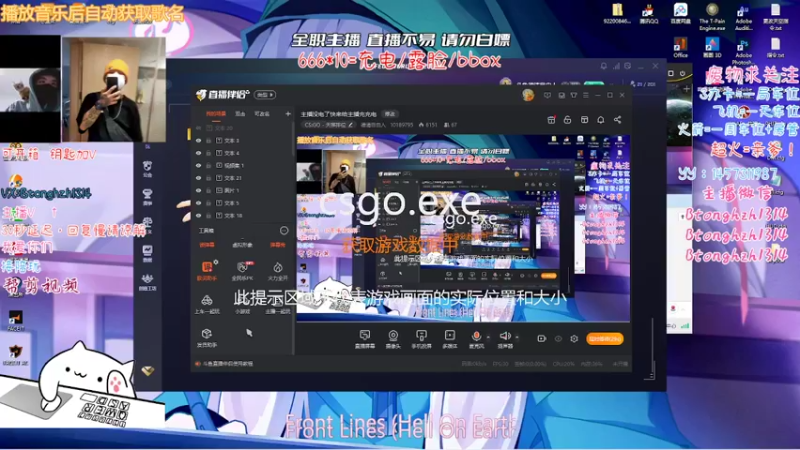
Task: Hide the 视频集 1 layer
Action: pos(198,165)
